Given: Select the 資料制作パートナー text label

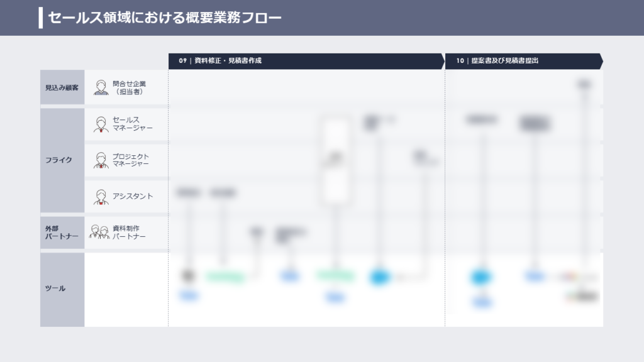Looking at the screenshot, I should [x=129, y=233].
